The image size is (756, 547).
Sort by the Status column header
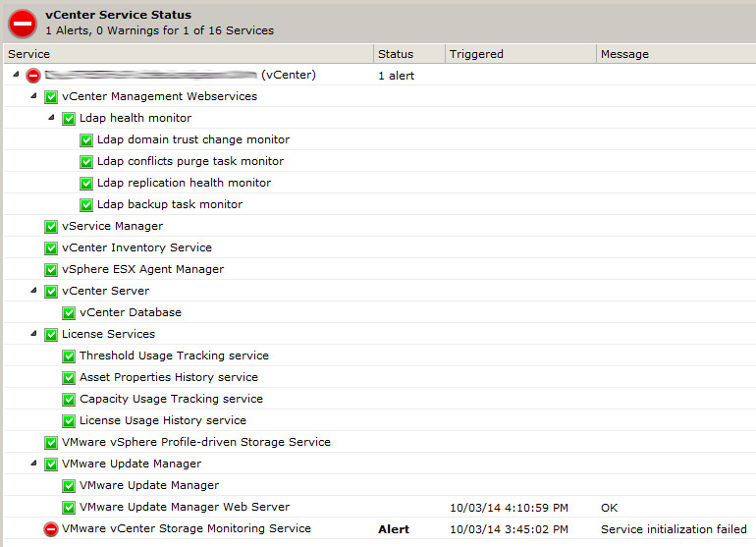point(409,54)
